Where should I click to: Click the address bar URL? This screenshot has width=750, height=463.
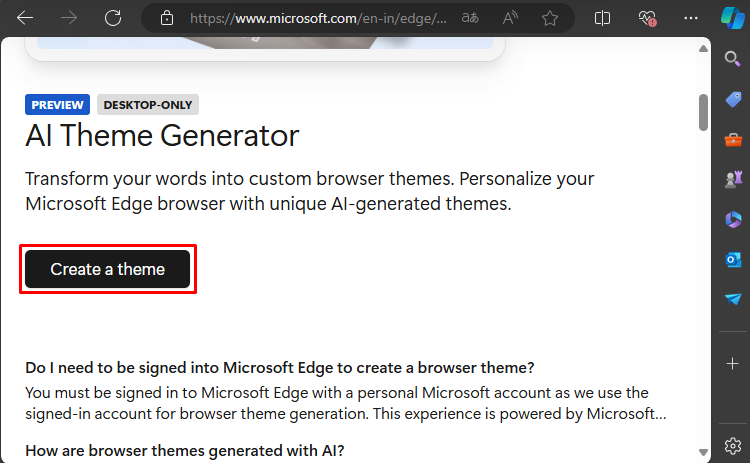point(318,19)
